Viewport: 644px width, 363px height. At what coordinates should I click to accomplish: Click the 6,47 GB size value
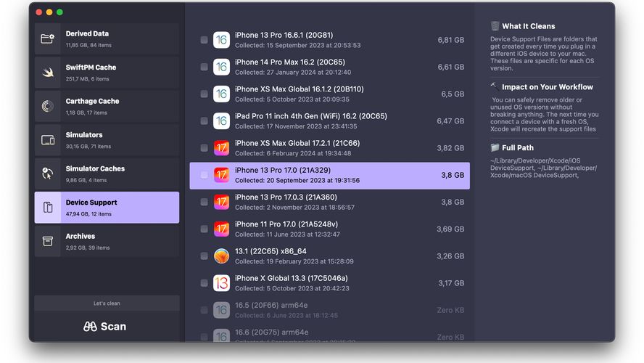tap(450, 121)
